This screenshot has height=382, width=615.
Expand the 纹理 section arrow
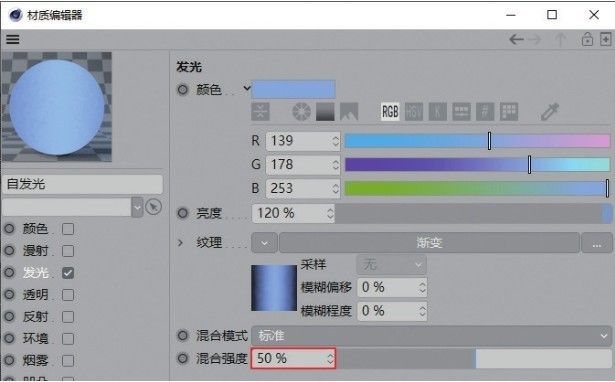[x=180, y=243]
